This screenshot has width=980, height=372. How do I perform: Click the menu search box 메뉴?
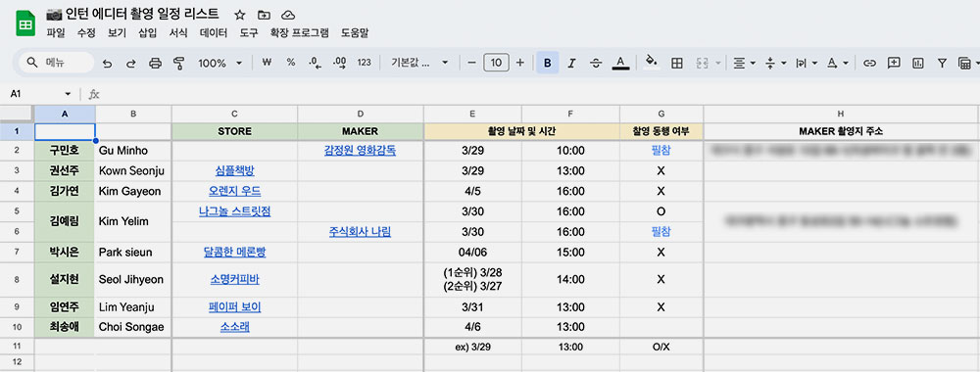pos(56,63)
